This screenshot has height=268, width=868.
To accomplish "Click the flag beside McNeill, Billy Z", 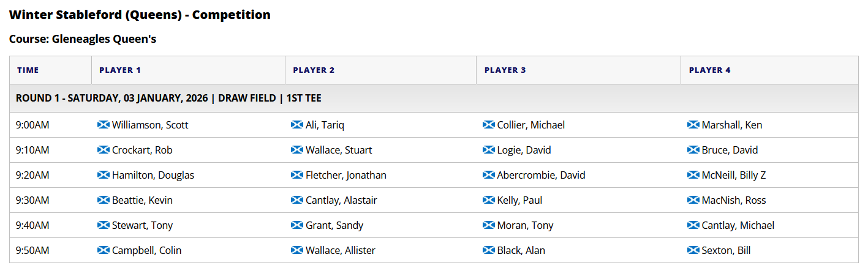I will click(x=693, y=175).
